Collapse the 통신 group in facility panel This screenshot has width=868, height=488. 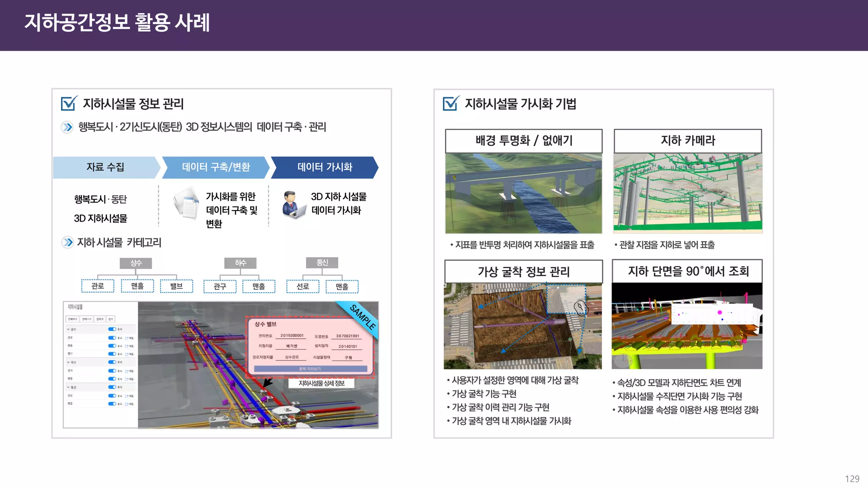click(68, 387)
